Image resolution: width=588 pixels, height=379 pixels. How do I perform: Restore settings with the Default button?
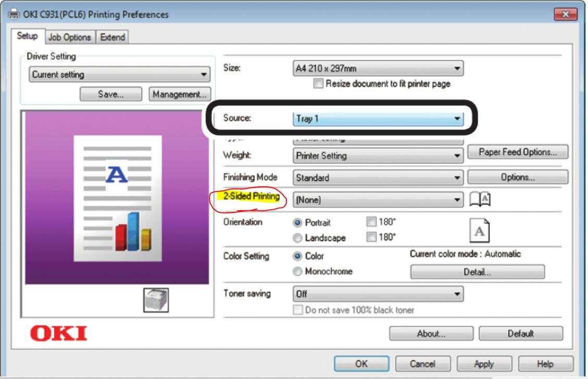(521, 333)
